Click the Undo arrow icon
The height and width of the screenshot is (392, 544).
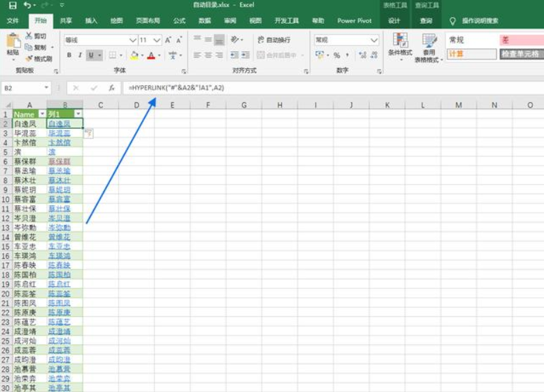coord(26,5)
